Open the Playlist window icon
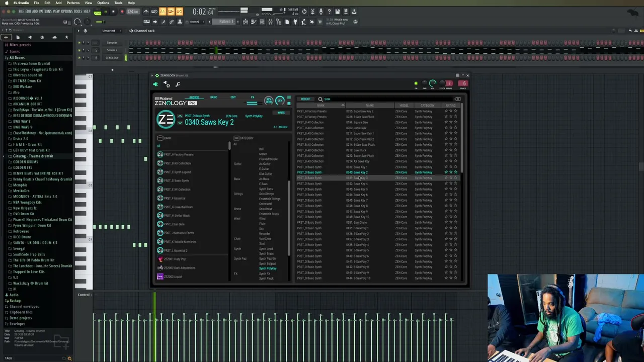The height and width of the screenshot is (362, 644). (x=246, y=22)
